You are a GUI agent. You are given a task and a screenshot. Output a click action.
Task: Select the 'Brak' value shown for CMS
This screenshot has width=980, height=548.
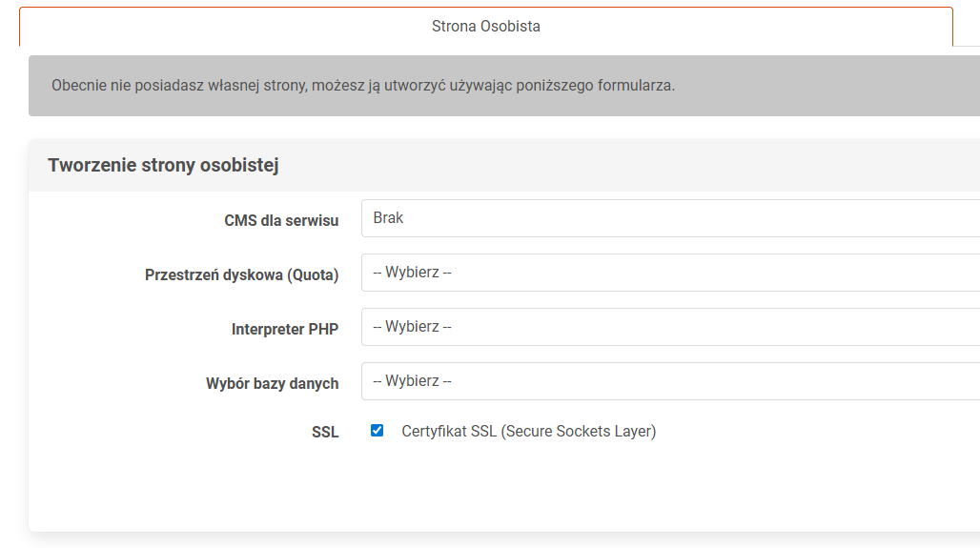[388, 218]
